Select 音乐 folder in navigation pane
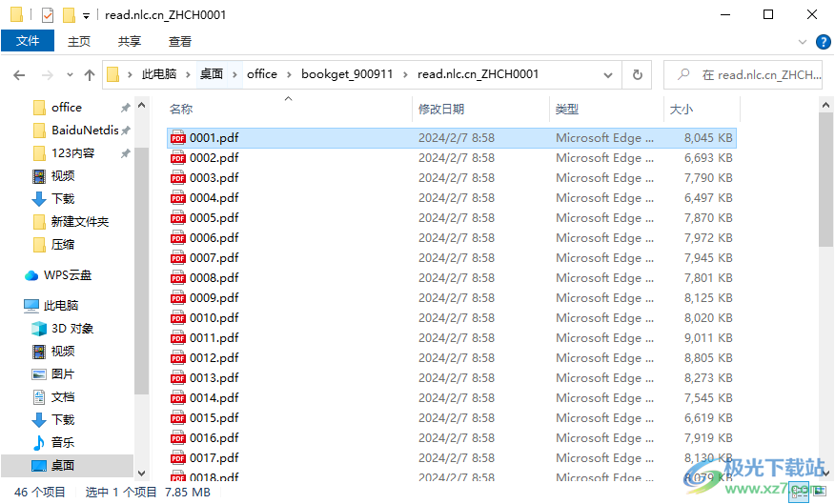The width and height of the screenshot is (835, 504). [x=63, y=443]
